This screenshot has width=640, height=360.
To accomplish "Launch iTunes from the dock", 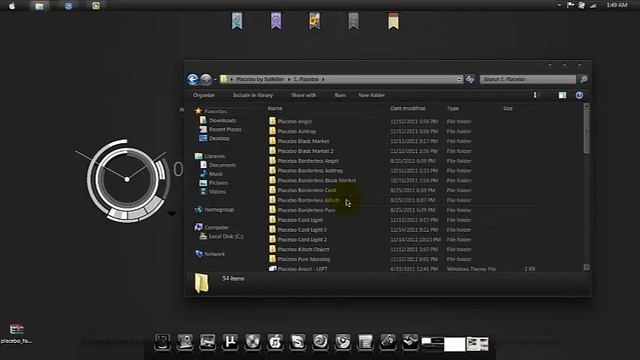I will [275, 341].
